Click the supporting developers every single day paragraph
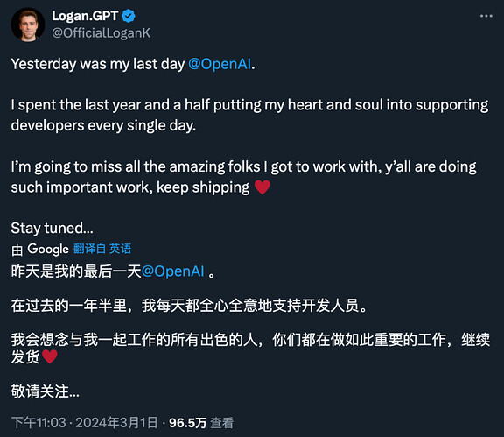Image resolution: width=504 pixels, height=437 pixels. click(249, 116)
